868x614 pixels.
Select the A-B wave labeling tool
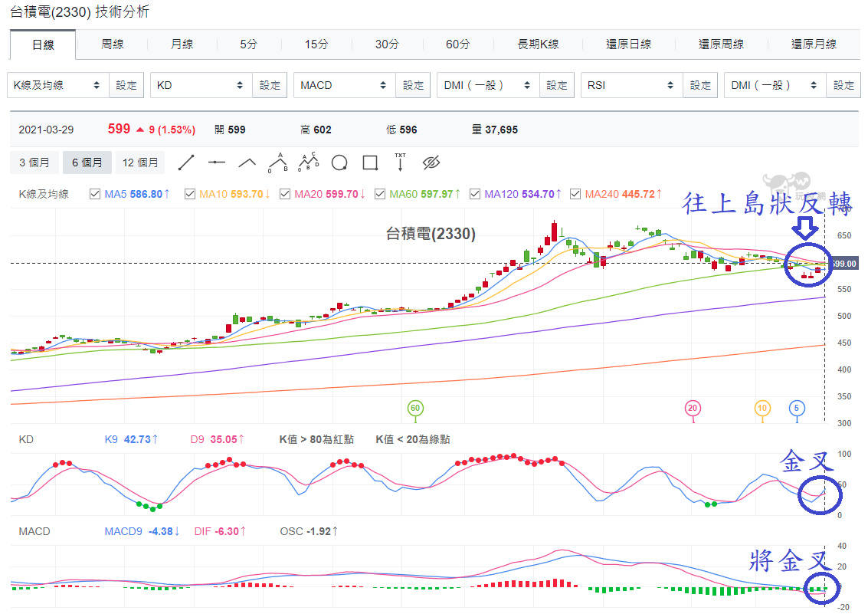278,163
